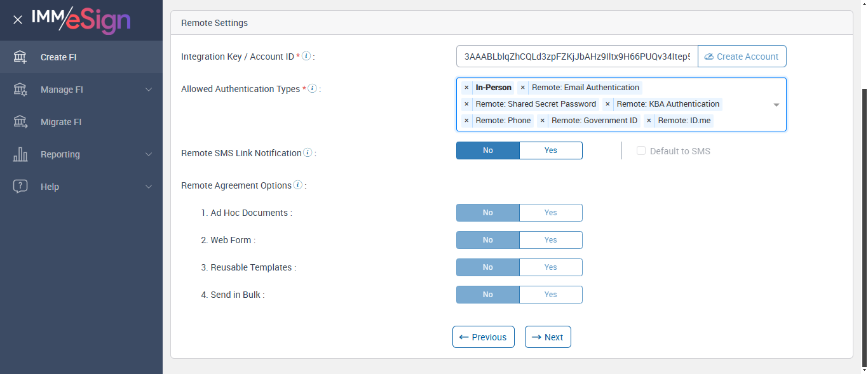The height and width of the screenshot is (374, 868).
Task: Click the Reporting bar chart icon
Action: click(20, 154)
